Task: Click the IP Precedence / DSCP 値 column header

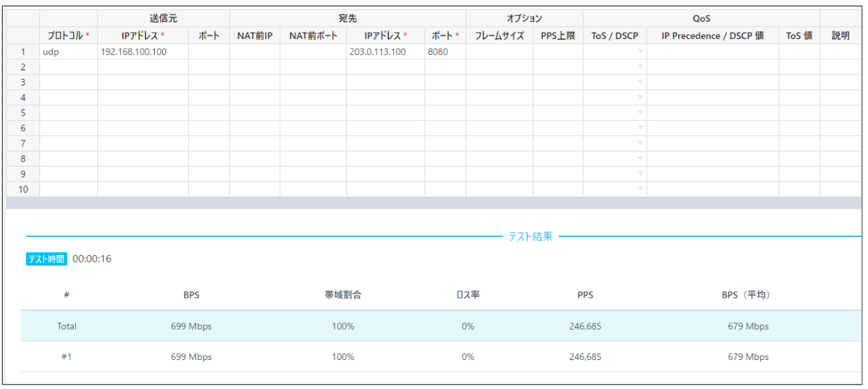Action: click(x=712, y=35)
